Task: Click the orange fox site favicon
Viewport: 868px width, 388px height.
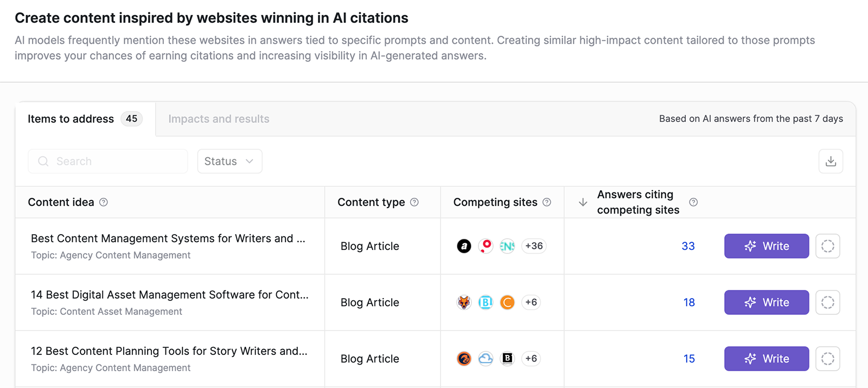Action: pyautogui.click(x=464, y=302)
